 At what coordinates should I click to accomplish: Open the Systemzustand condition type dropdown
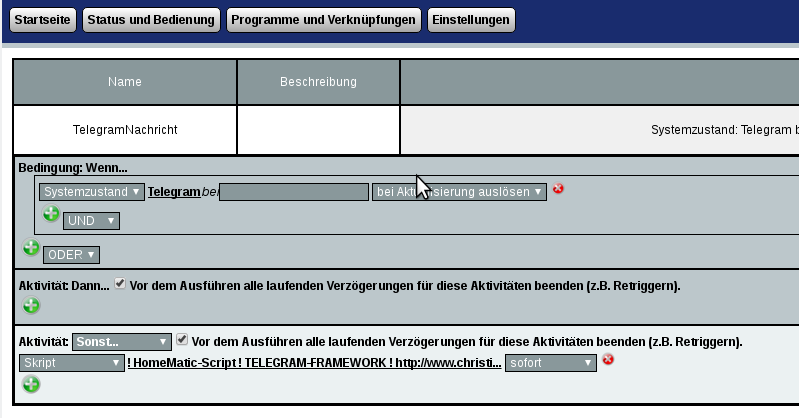(x=91, y=191)
